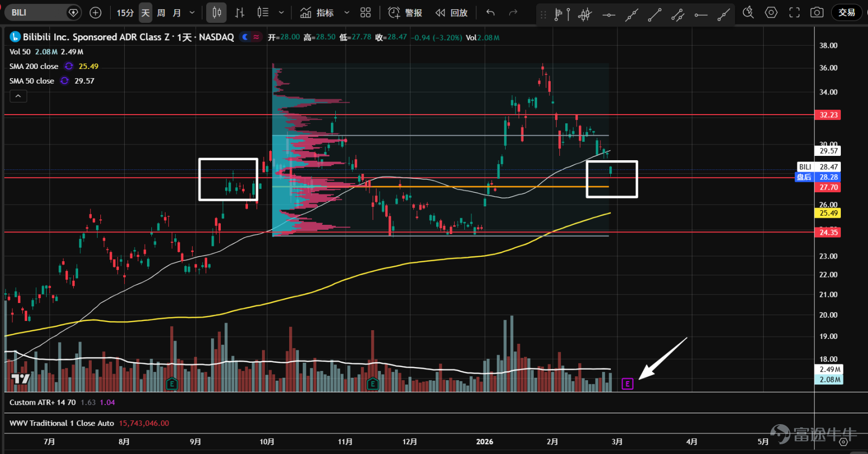Click the BILI 28.47 last price label
The image size is (868, 454).
click(819, 167)
